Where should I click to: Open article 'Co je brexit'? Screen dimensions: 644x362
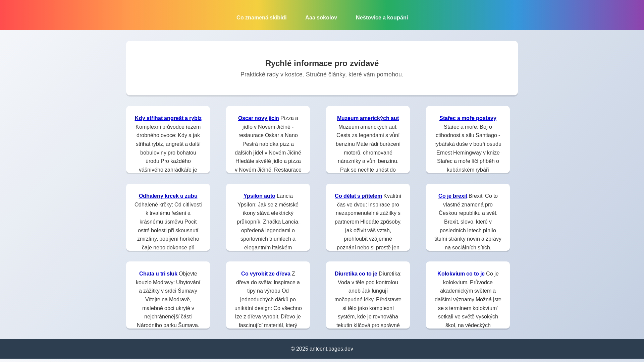(452, 196)
